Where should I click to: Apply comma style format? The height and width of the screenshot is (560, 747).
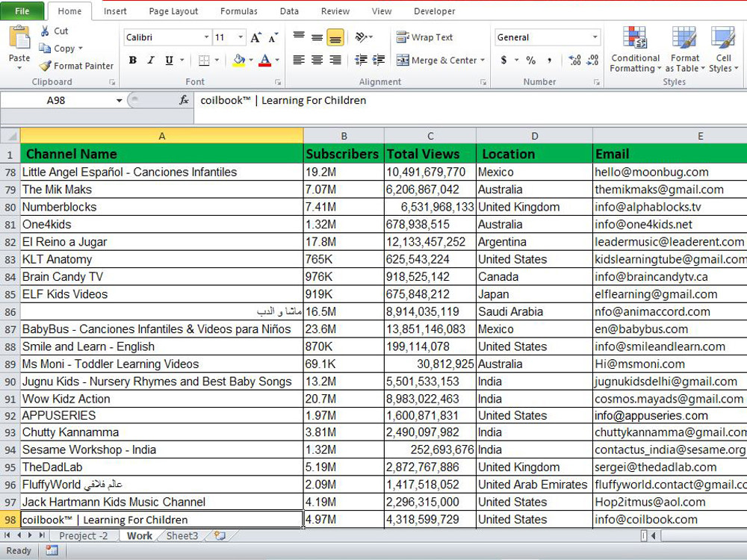click(549, 60)
